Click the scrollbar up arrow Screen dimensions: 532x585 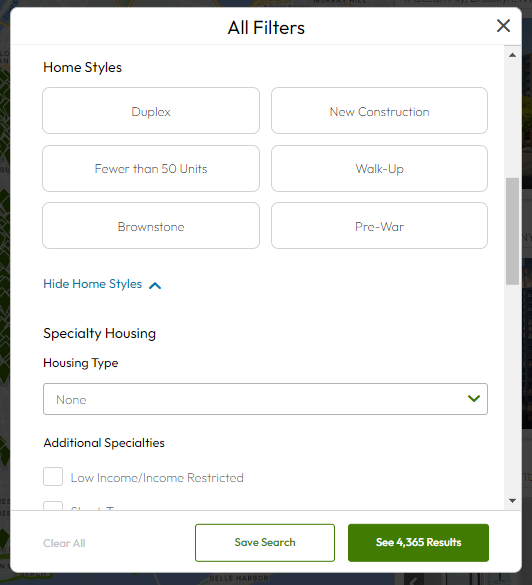tap(513, 55)
